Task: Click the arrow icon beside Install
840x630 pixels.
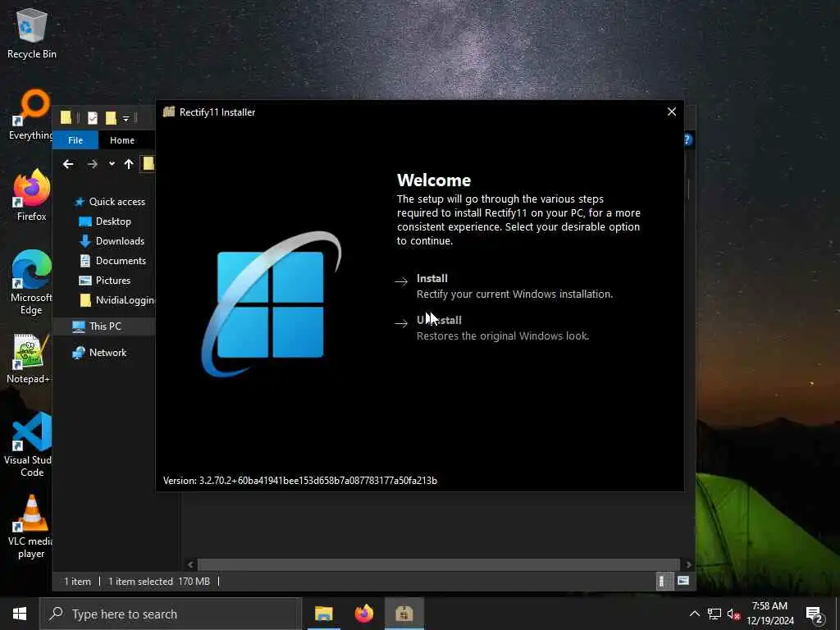Action: click(401, 281)
